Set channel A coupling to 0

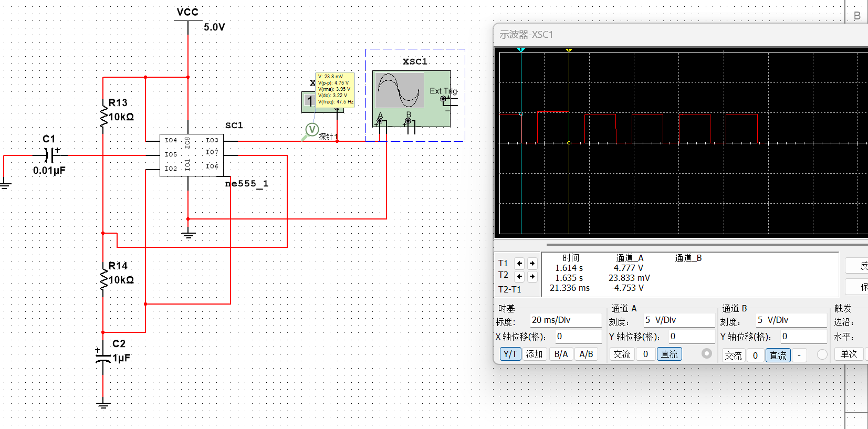pyautogui.click(x=645, y=354)
